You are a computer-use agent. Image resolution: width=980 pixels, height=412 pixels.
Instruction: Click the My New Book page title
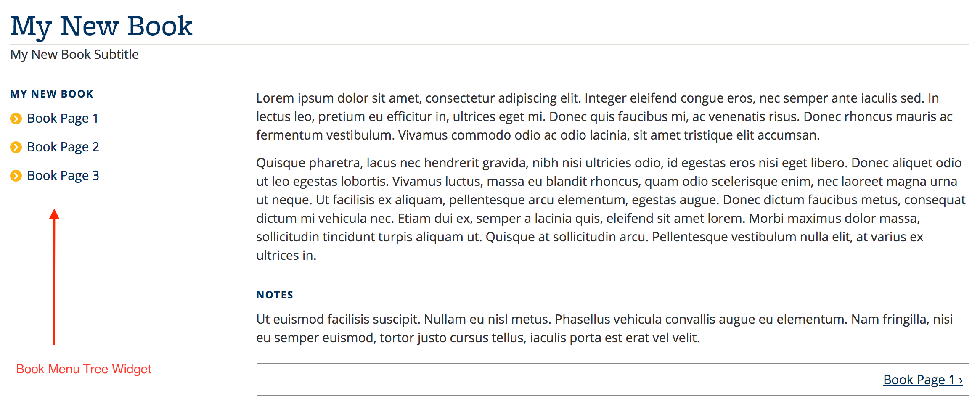[x=101, y=26]
